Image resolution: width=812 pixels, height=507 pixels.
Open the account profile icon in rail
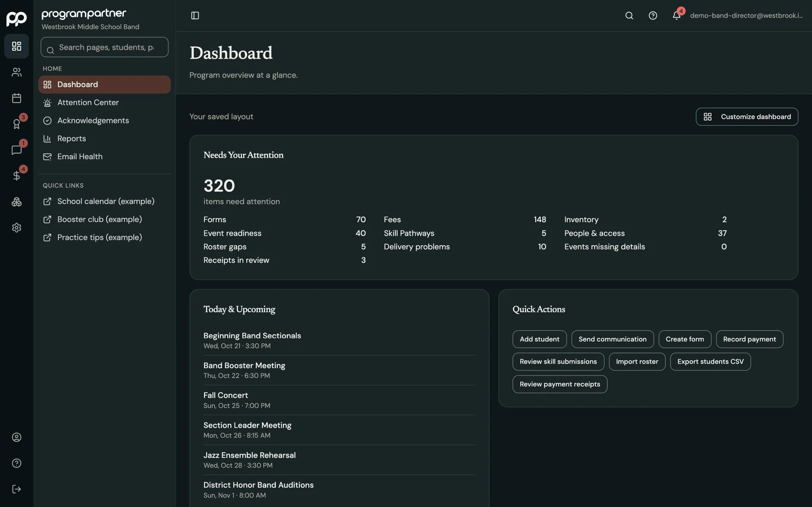pyautogui.click(x=16, y=437)
